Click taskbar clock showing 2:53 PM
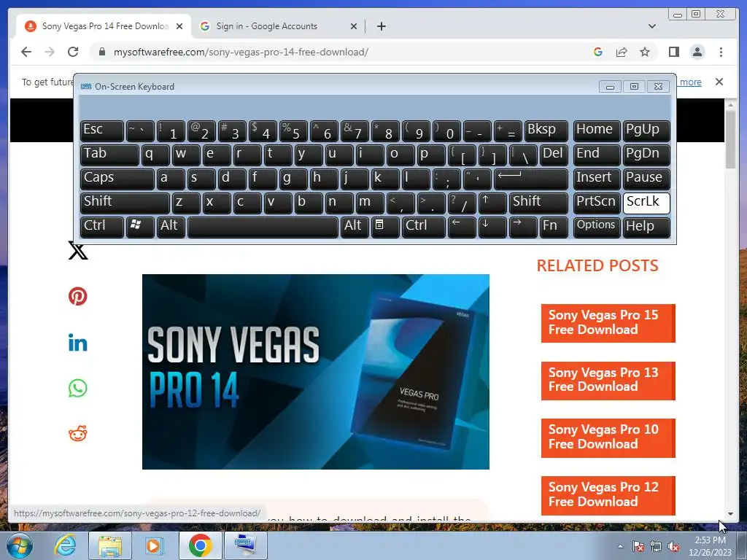The width and height of the screenshot is (747, 560). (x=710, y=546)
